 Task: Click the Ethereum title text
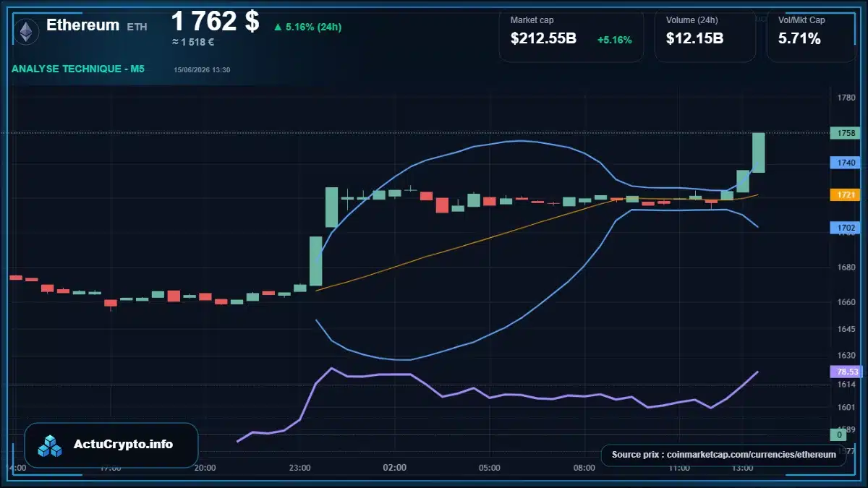82,25
